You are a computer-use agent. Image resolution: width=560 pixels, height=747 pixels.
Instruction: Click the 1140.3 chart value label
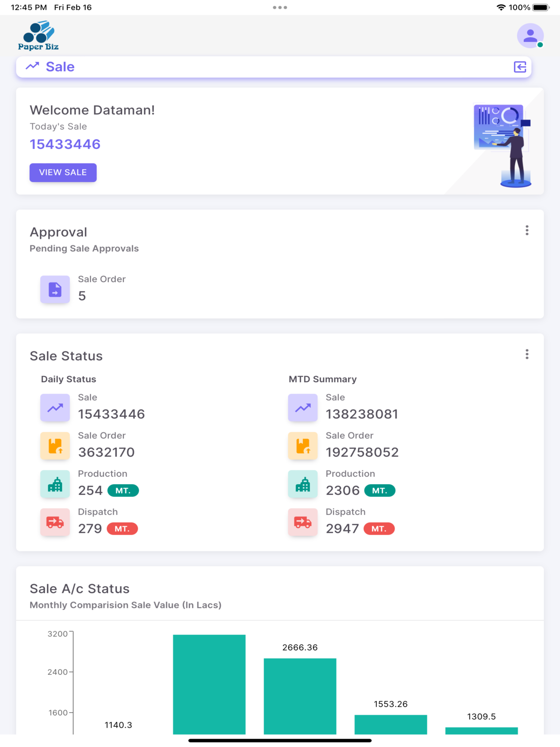pyautogui.click(x=118, y=725)
